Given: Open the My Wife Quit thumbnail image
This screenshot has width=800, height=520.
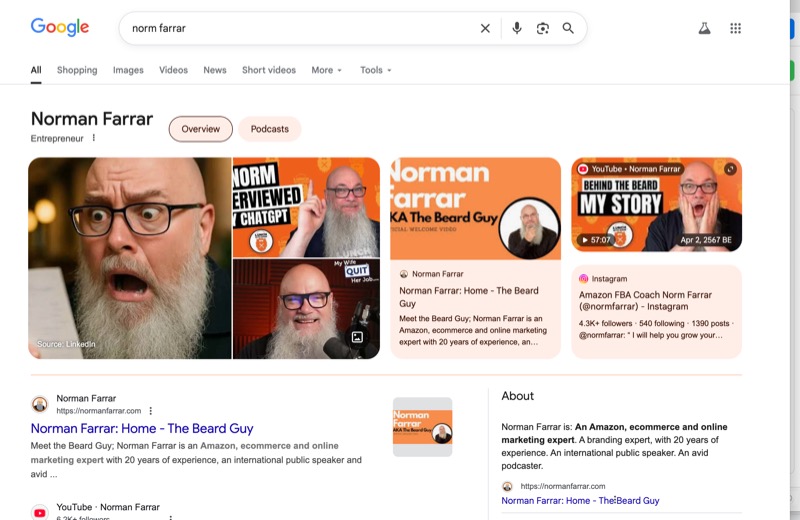Looking at the screenshot, I should (x=306, y=309).
